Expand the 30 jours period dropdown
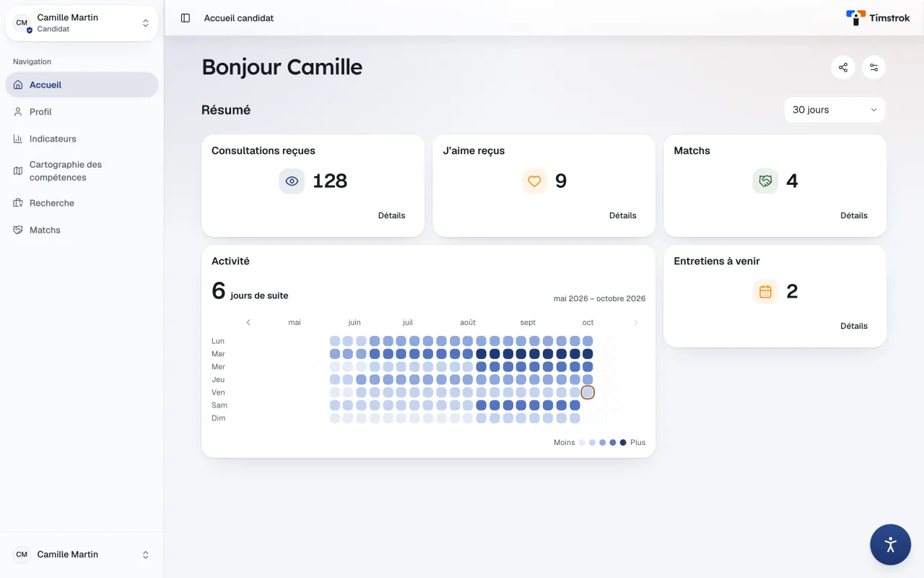The height and width of the screenshot is (578, 924). click(x=834, y=110)
